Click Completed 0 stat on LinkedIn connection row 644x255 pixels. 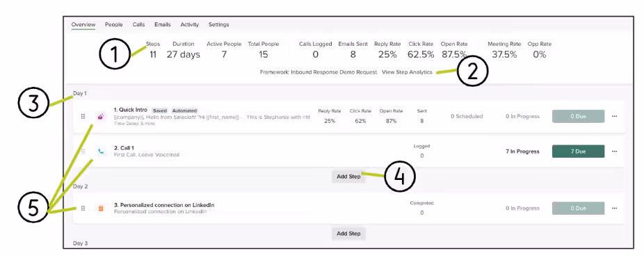[x=422, y=208]
